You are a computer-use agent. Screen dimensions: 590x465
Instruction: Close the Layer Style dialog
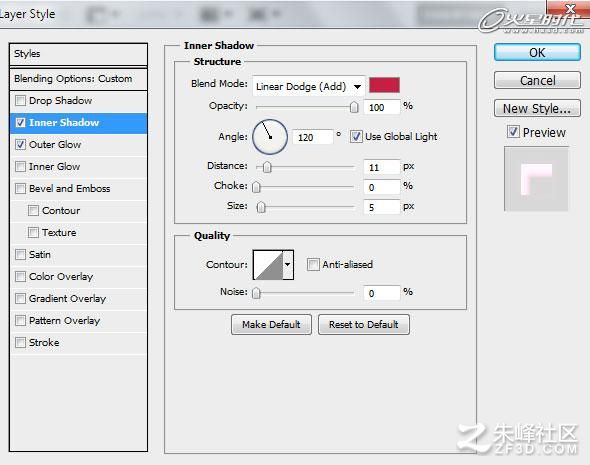coord(570,8)
